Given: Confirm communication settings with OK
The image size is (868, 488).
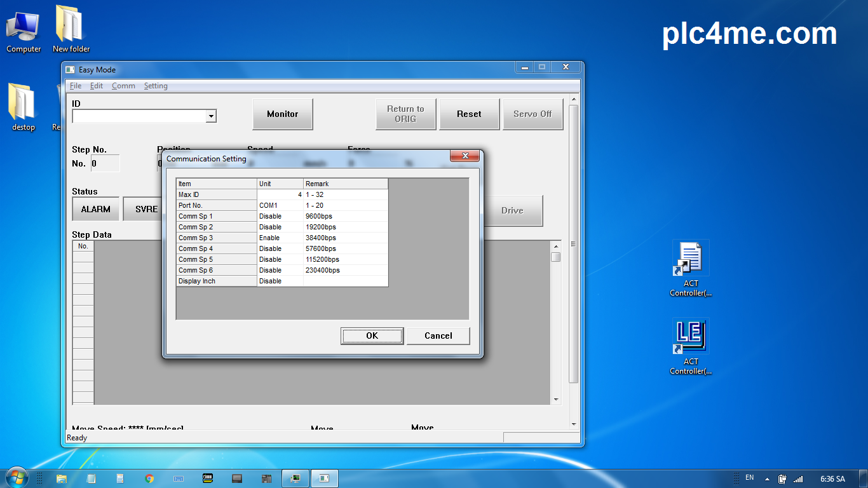Looking at the screenshot, I should point(372,335).
